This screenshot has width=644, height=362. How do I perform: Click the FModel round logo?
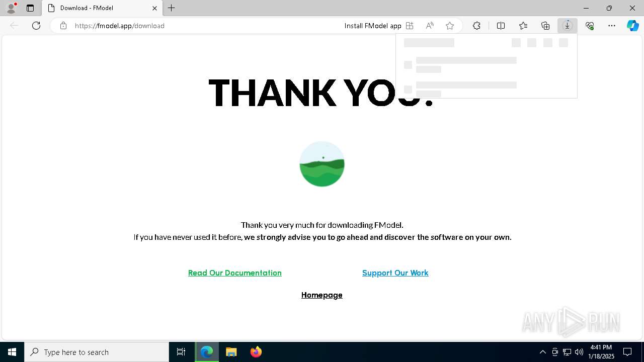322,164
